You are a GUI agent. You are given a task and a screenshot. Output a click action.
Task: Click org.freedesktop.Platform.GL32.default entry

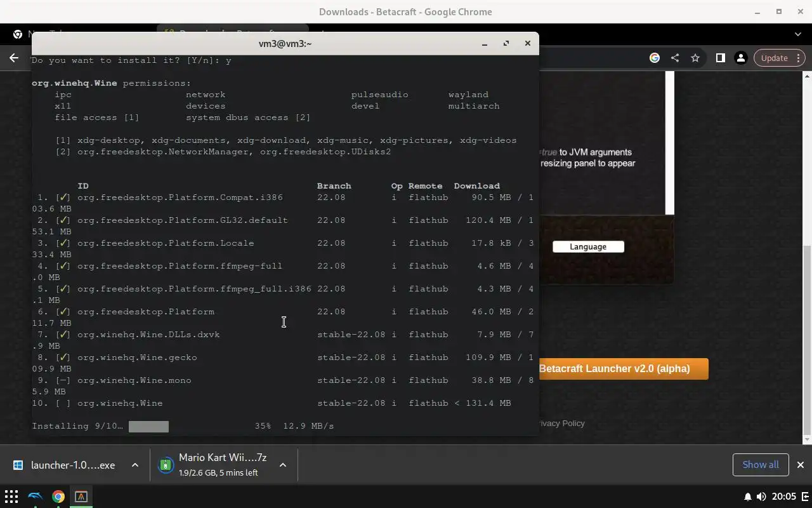183,220
